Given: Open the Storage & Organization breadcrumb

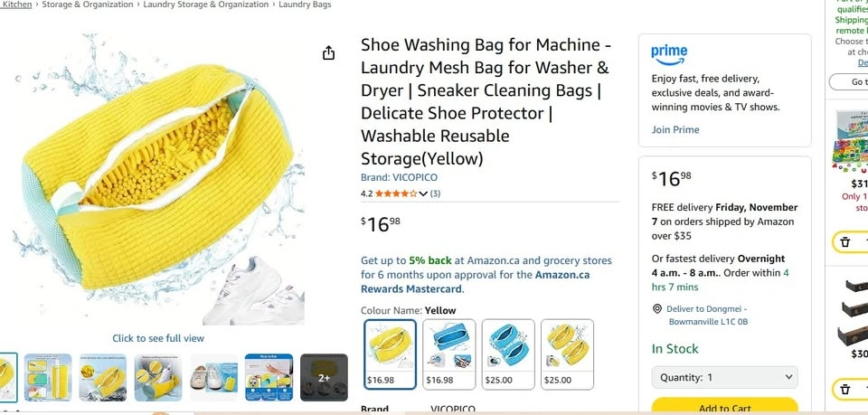Looking at the screenshot, I should pyautogui.click(x=87, y=5).
